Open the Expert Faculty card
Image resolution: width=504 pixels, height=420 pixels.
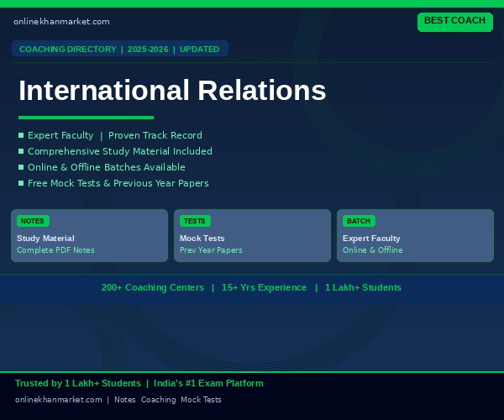[415, 235]
